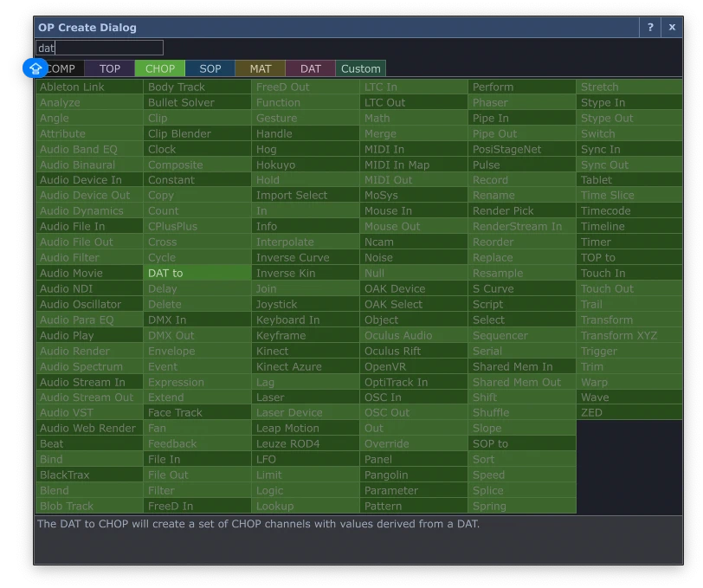The image size is (703, 588).
Task: Select the SOP to operator
Action: click(521, 443)
